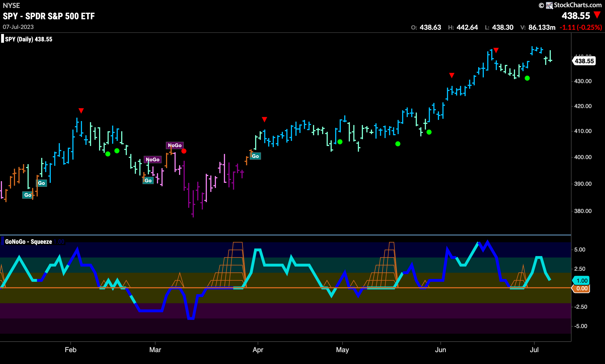Click the SPY (Daily) 438.55 legend label

[29, 39]
